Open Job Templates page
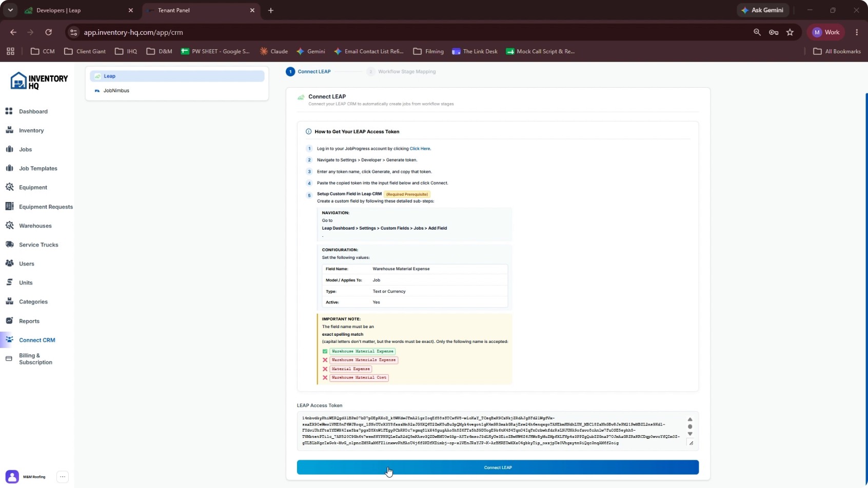This screenshot has height=488, width=868. click(38, 168)
